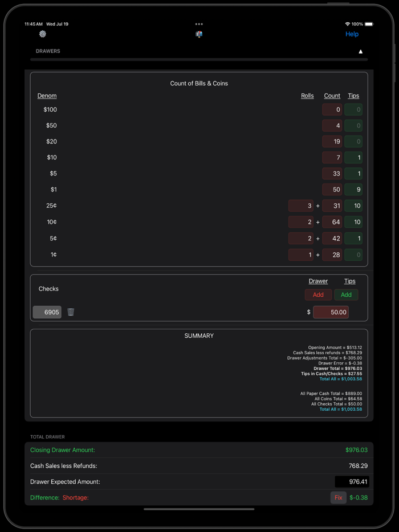The height and width of the screenshot is (532, 399).
Task: Tap the Closing Drawer Amount value $976.03
Action: (x=357, y=450)
